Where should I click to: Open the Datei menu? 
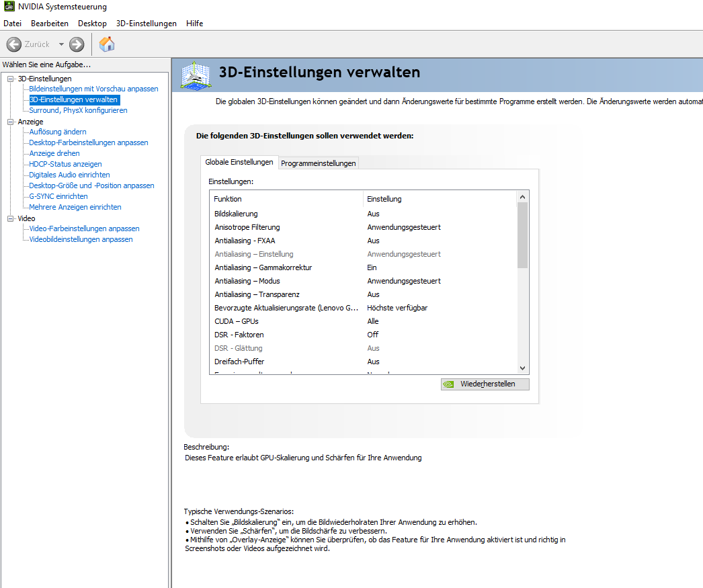coord(13,24)
